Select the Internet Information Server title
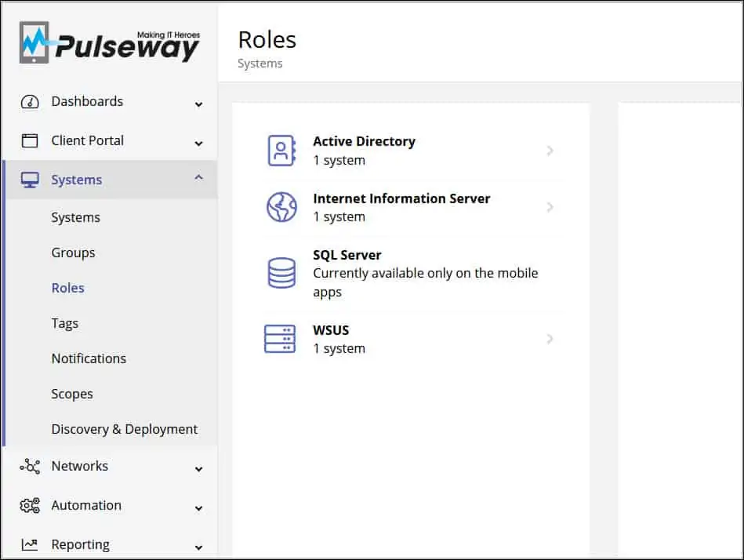 click(401, 198)
